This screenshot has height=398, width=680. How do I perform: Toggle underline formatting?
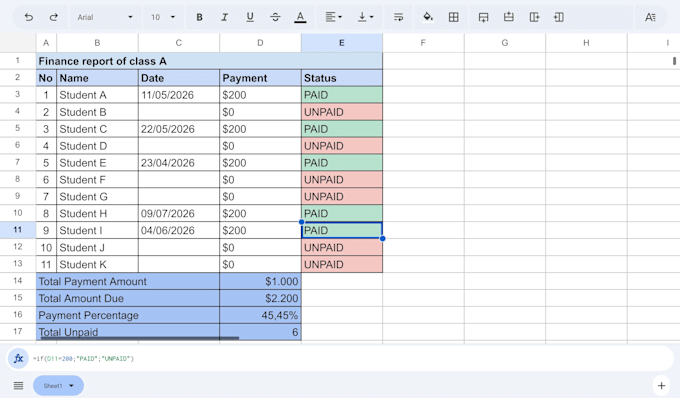pos(250,17)
